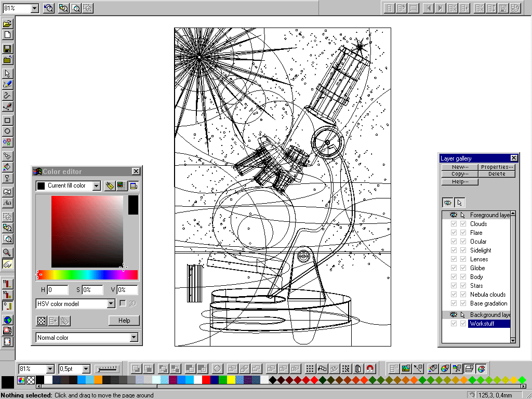
Task: Select the Selector tool arrow
Action: click(x=7, y=73)
